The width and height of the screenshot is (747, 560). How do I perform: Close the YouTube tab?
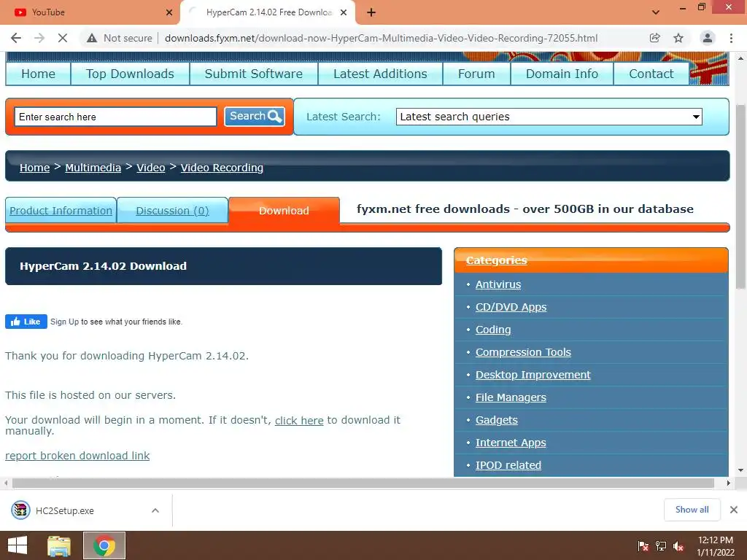169,12
